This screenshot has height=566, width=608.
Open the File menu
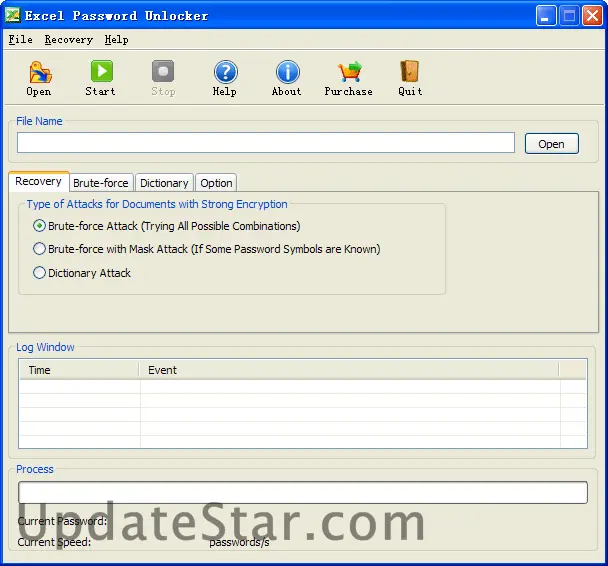pos(21,40)
